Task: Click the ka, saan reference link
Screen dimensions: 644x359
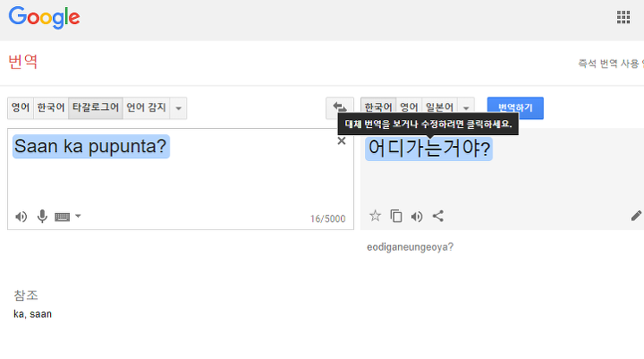Action: click(32, 314)
